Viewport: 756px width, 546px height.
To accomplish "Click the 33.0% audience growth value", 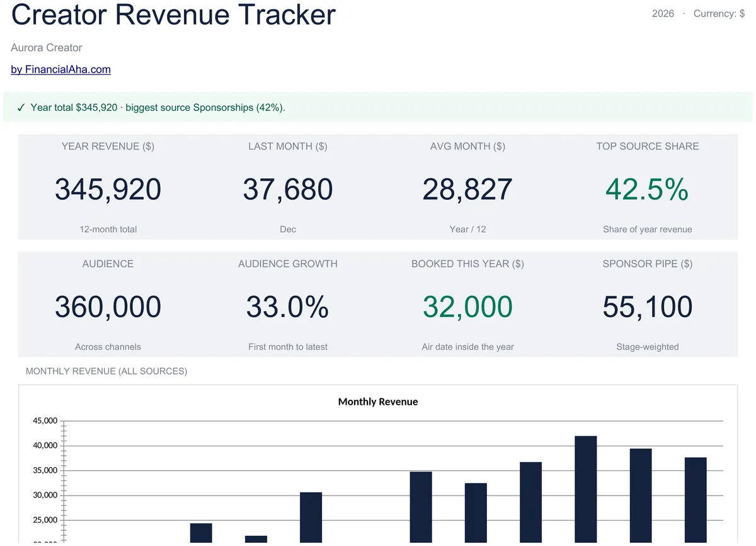I will coord(288,307).
